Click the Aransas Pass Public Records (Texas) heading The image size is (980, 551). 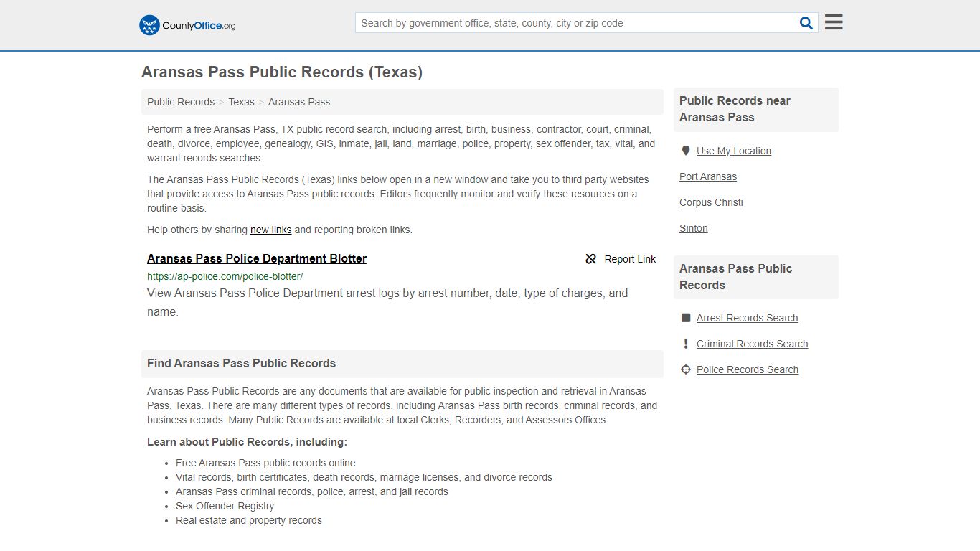[282, 72]
